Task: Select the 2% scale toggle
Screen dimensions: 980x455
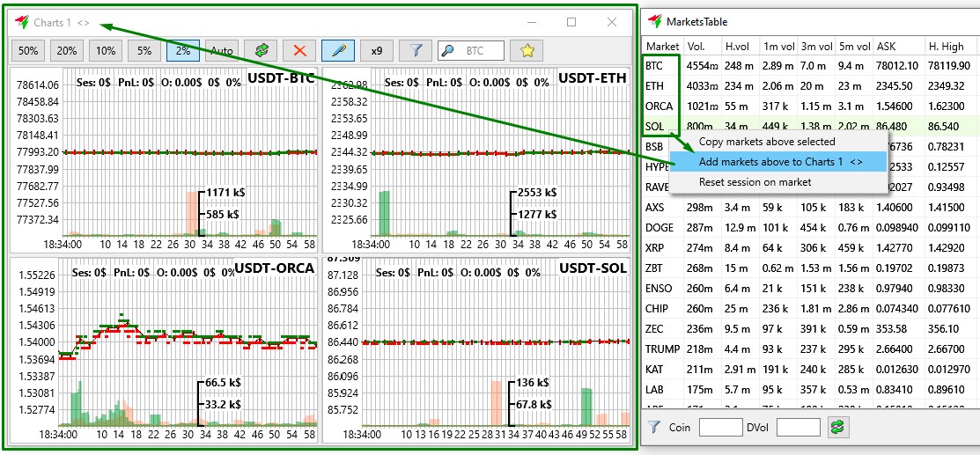Action: tap(183, 51)
